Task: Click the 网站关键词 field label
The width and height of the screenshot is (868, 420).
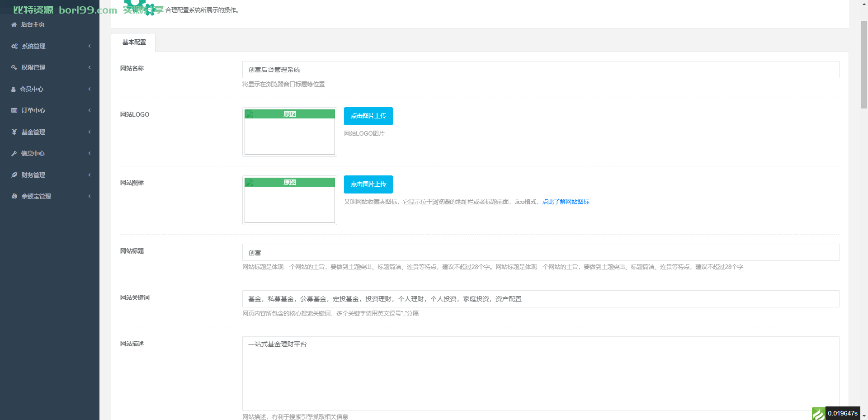Action: (x=135, y=297)
